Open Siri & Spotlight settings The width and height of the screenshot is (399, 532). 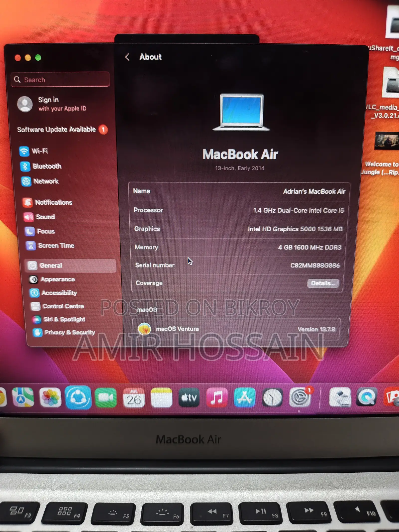(59, 319)
